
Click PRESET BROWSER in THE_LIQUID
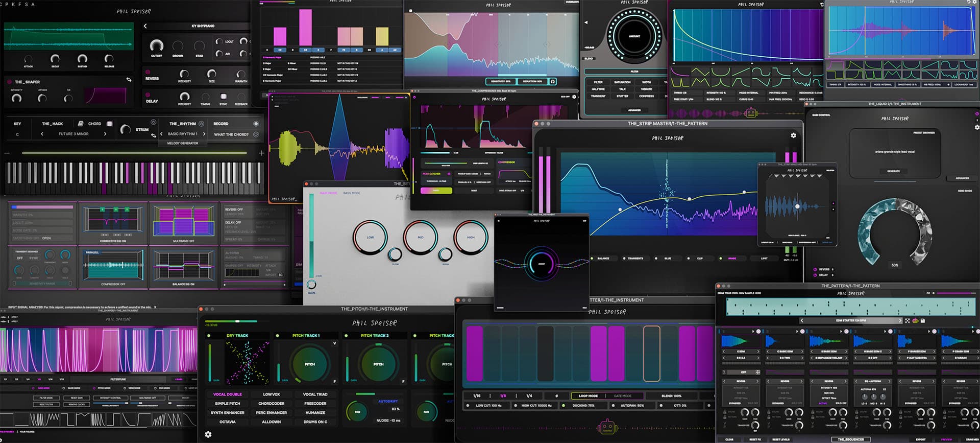coord(924,133)
